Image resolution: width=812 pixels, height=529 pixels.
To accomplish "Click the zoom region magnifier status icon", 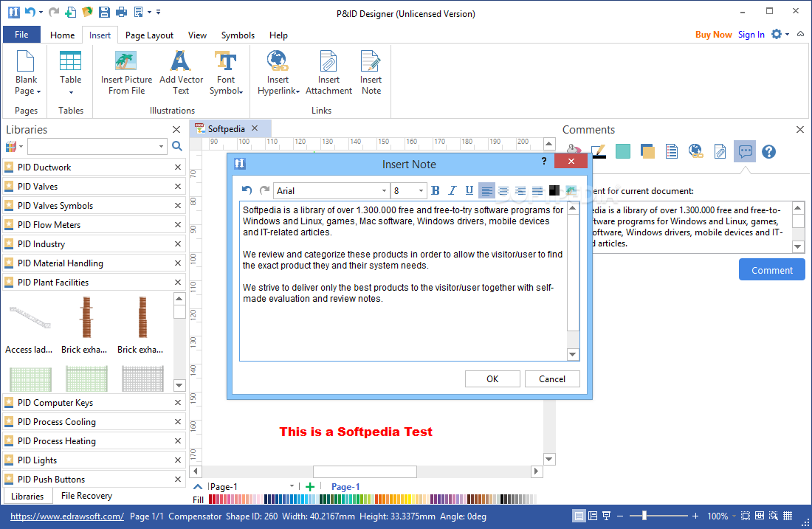I will click(773, 516).
